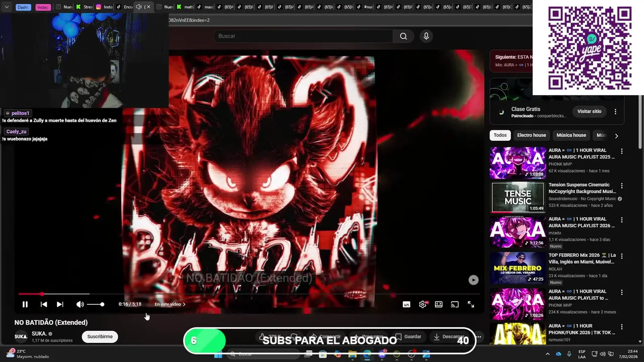Switch to the Dash browser tab

(23, 7)
